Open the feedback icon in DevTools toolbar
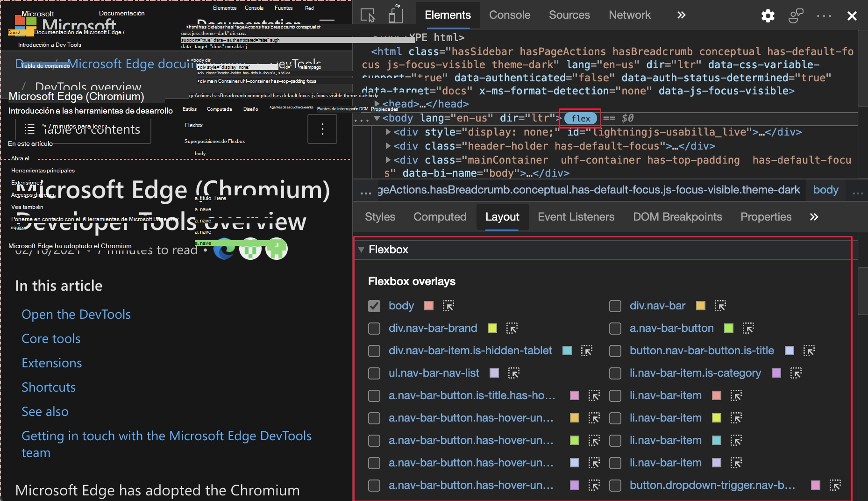Image resolution: width=868 pixels, height=501 pixels. coord(796,15)
